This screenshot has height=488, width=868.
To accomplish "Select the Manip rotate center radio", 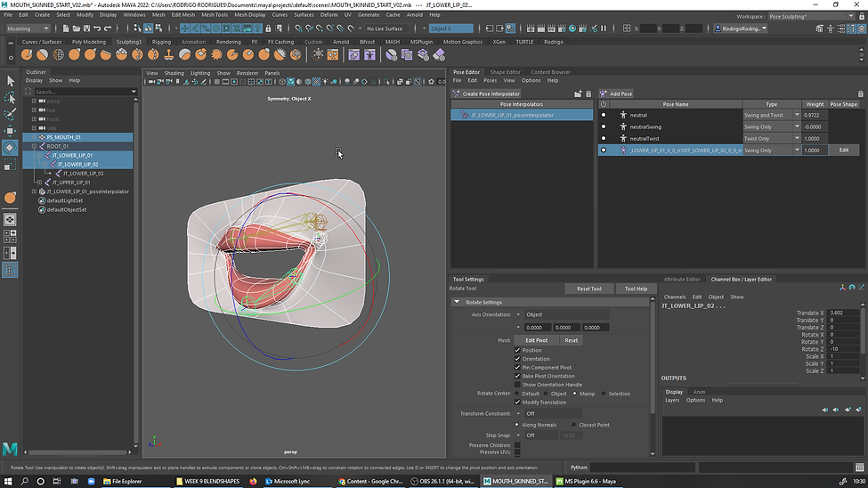I will (574, 394).
